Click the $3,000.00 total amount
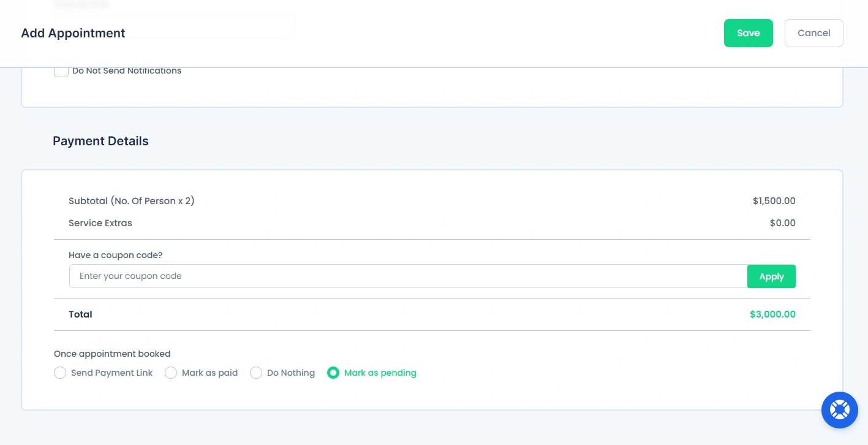This screenshot has height=445, width=868. click(772, 314)
